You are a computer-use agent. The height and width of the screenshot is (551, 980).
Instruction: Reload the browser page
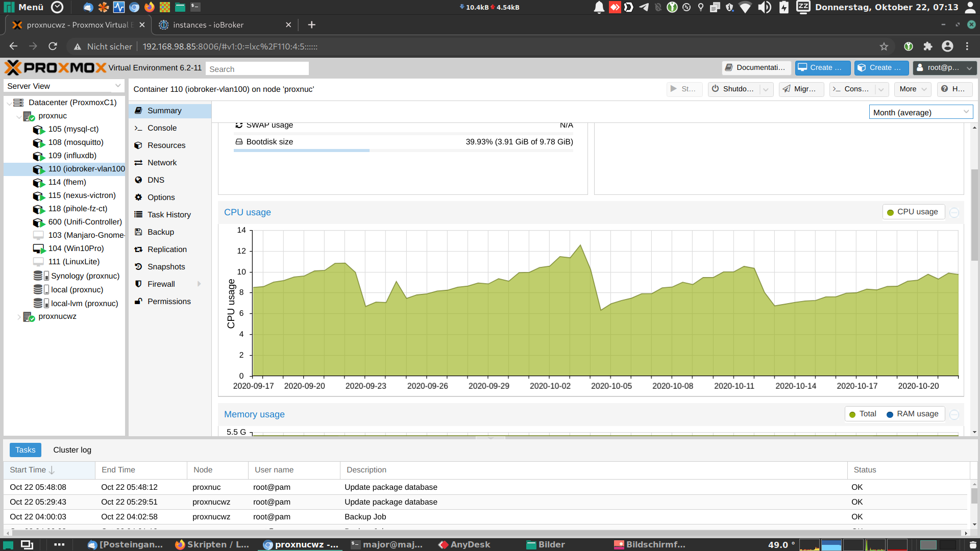[53, 46]
